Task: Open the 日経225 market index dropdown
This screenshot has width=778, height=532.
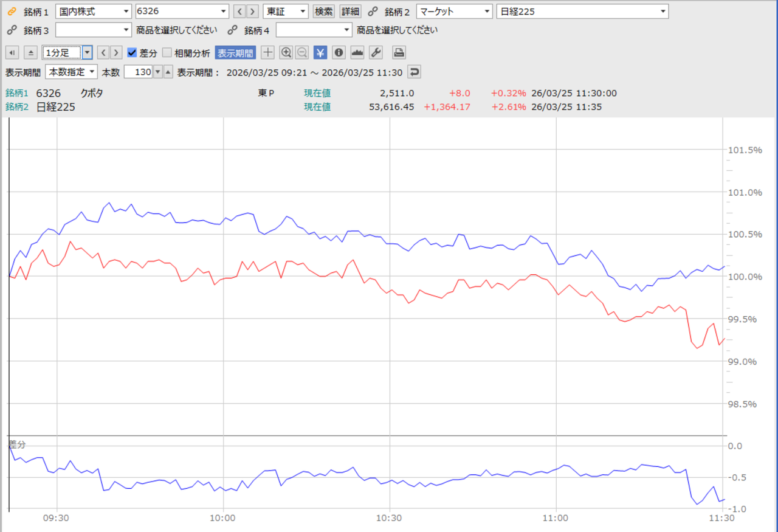Action: click(x=582, y=12)
